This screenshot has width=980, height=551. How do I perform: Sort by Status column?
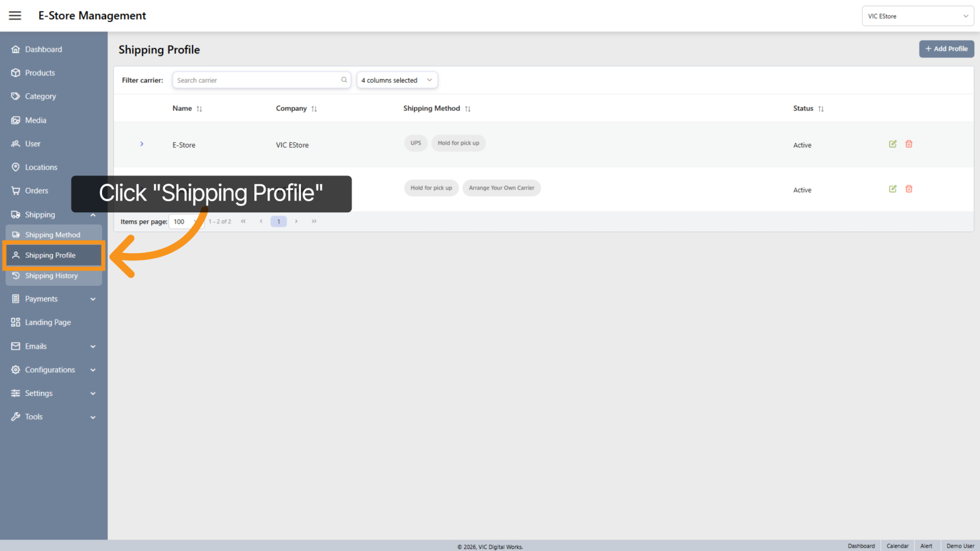[x=821, y=109]
